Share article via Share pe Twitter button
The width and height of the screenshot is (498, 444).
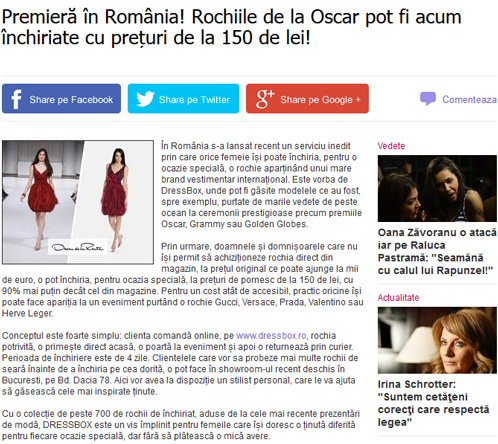(x=183, y=99)
